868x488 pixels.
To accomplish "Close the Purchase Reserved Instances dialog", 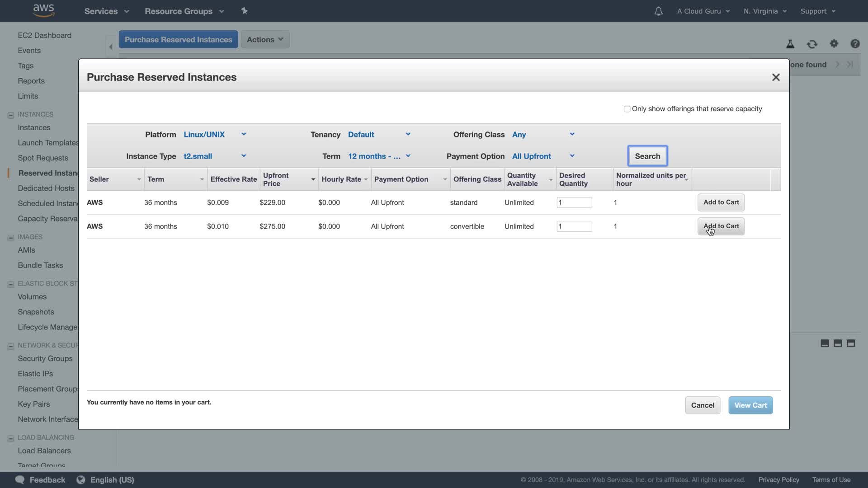I will tap(776, 77).
